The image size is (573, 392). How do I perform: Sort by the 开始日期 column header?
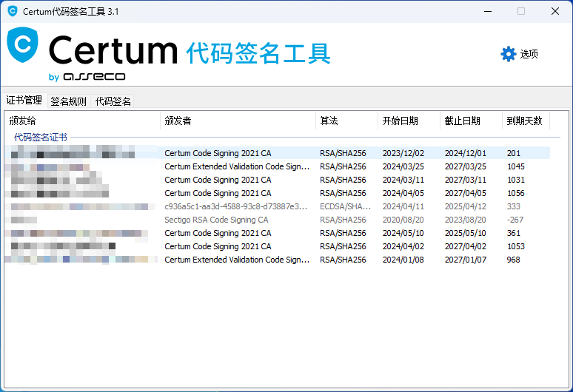(x=409, y=121)
